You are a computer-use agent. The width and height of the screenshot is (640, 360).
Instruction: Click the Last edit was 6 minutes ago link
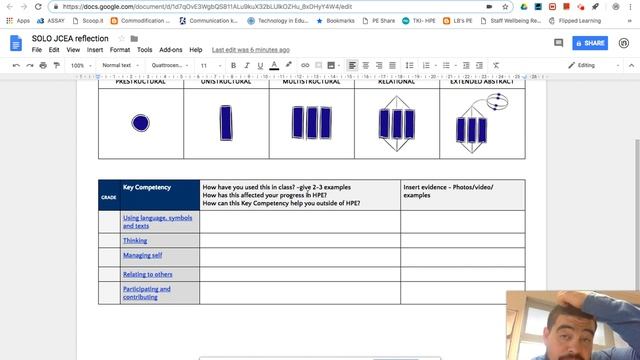tap(251, 50)
